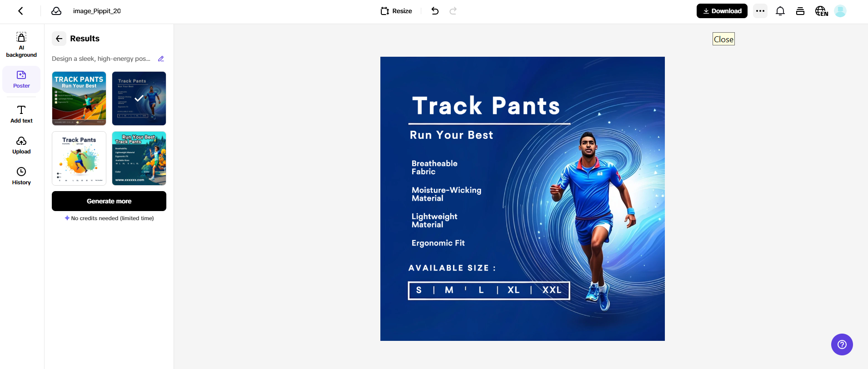Open the Upload panel
868x369 pixels.
tap(21, 145)
